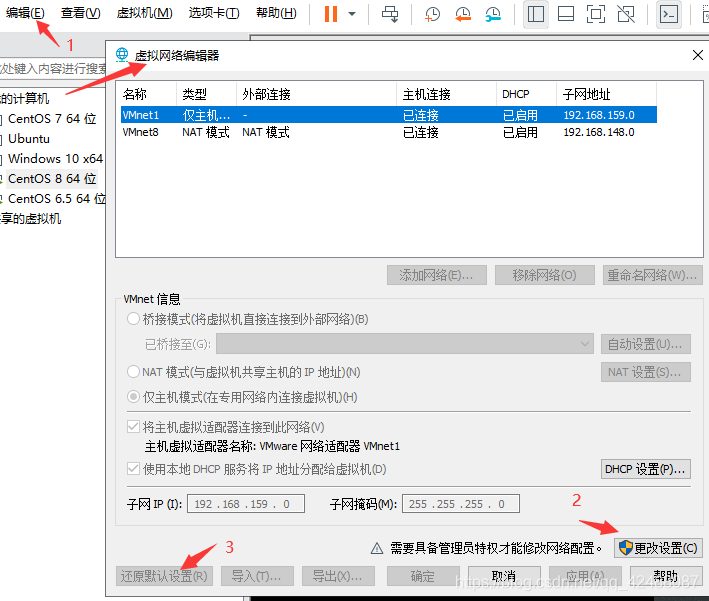The width and height of the screenshot is (709, 601).
Task: Click the Subnet mask input field
Action: point(460,504)
